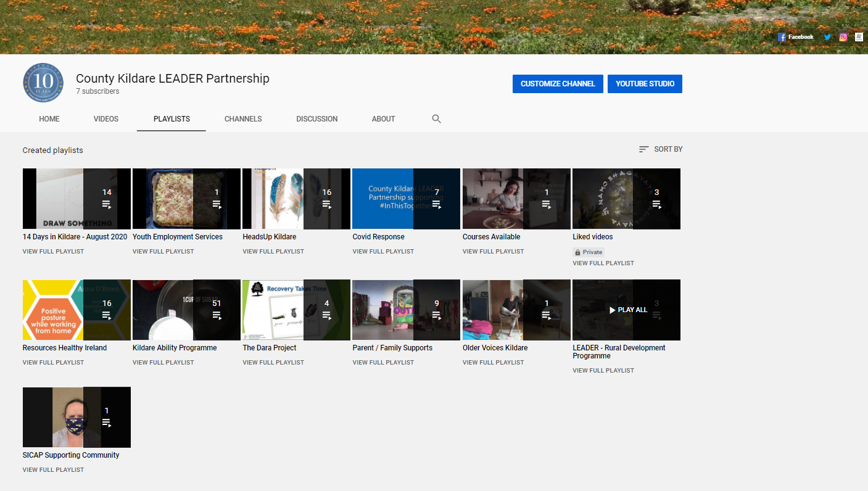868x491 pixels.
Task: Click the playlist icon on Liked videos thumbnail
Action: tap(656, 204)
